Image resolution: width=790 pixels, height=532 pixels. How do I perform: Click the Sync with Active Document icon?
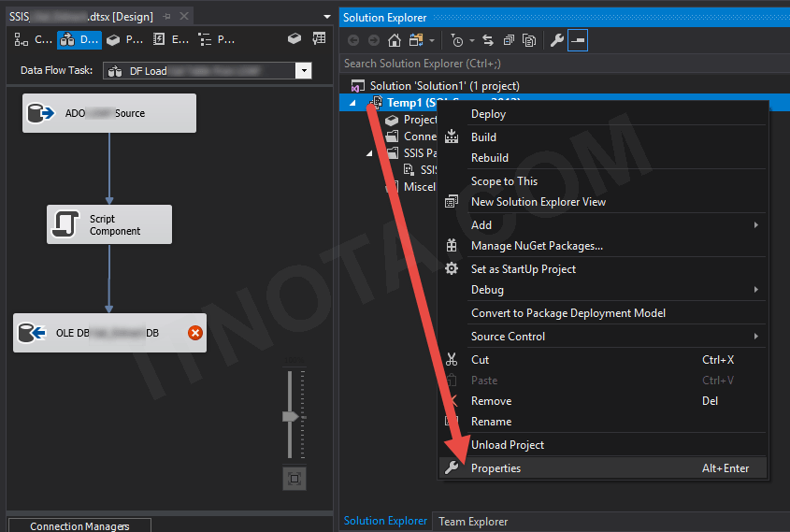pos(487,40)
